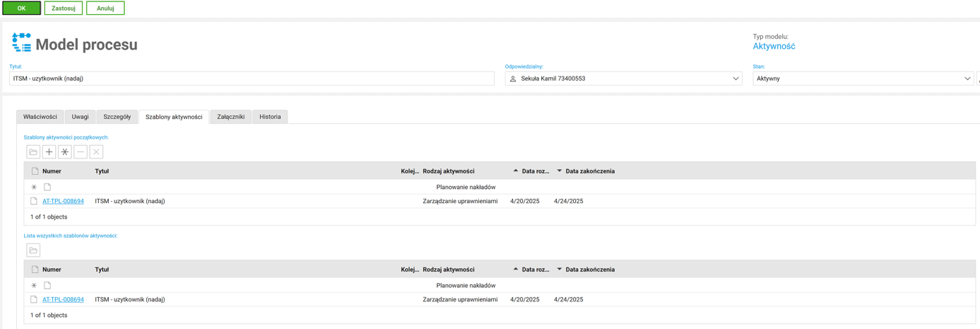Sort initial templates by Data zakończenia column
Image resolution: width=980 pixels, height=329 pixels.
point(589,171)
